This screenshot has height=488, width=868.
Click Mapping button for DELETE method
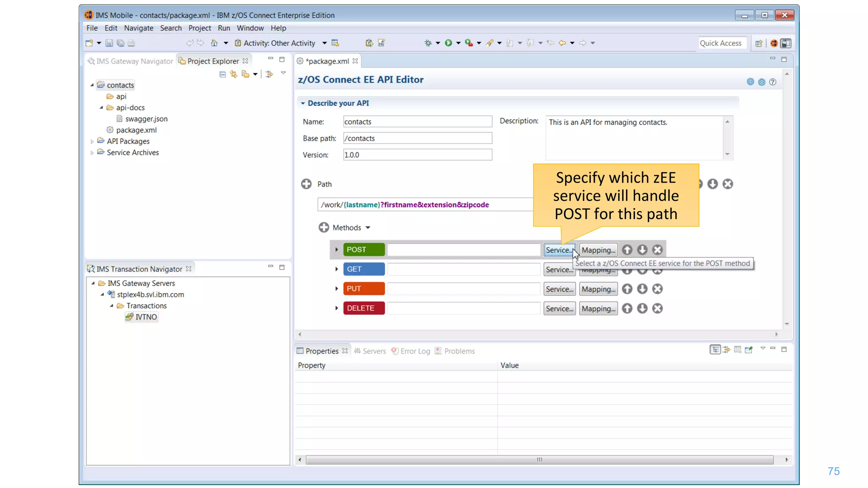(598, 308)
